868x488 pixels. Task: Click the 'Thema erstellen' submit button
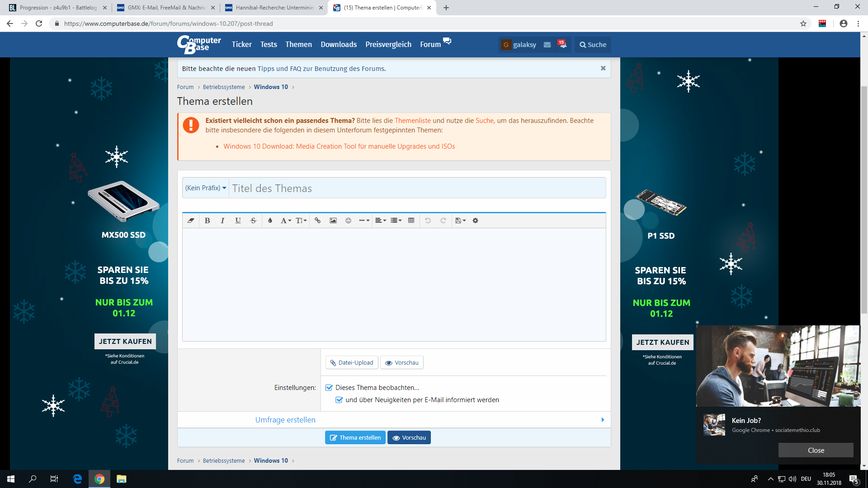[x=355, y=437]
